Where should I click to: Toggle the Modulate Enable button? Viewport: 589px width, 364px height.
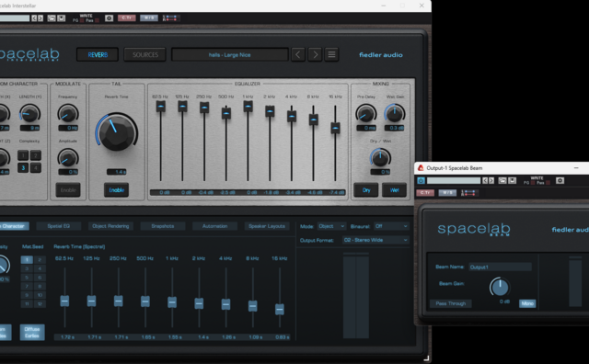(68, 190)
